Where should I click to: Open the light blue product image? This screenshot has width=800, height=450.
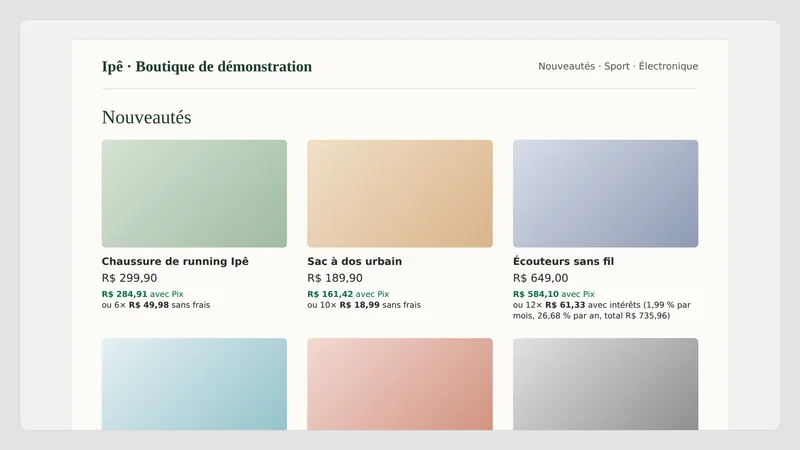pos(194,384)
